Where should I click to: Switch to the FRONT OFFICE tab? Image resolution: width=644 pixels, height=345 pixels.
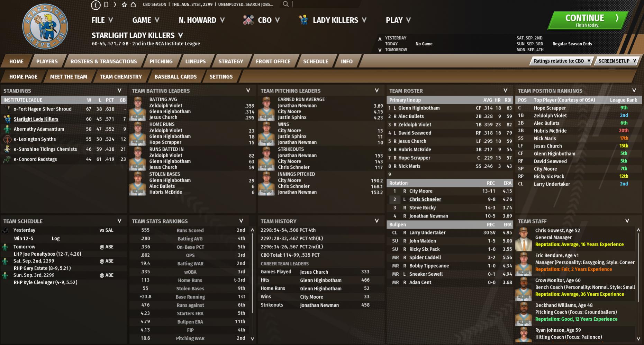tap(273, 61)
